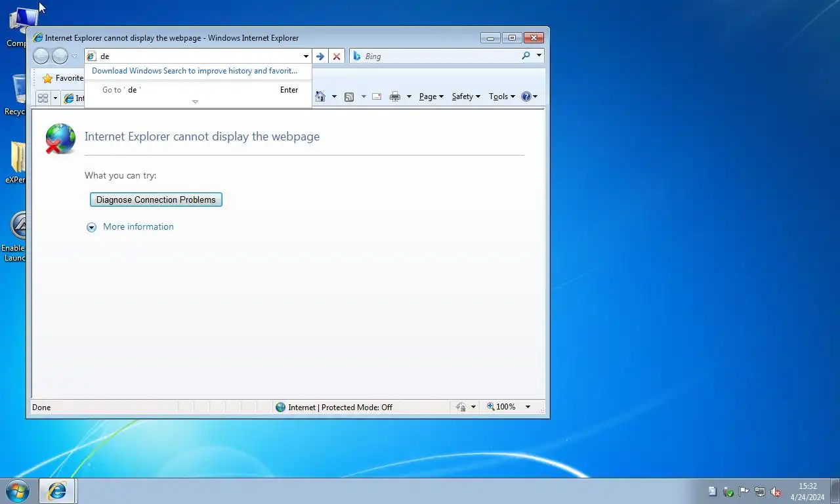This screenshot has height=504, width=840.
Task: Click the Read Mail envelope icon
Action: (377, 96)
